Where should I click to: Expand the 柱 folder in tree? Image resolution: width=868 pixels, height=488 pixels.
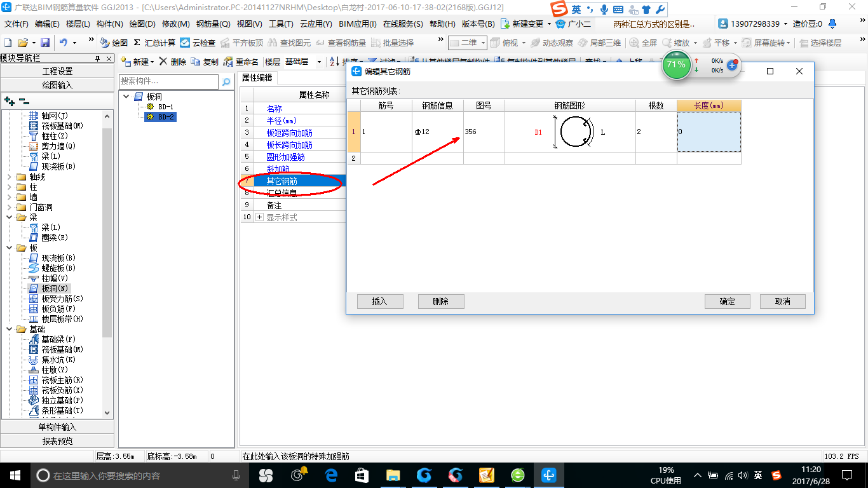[x=9, y=187]
